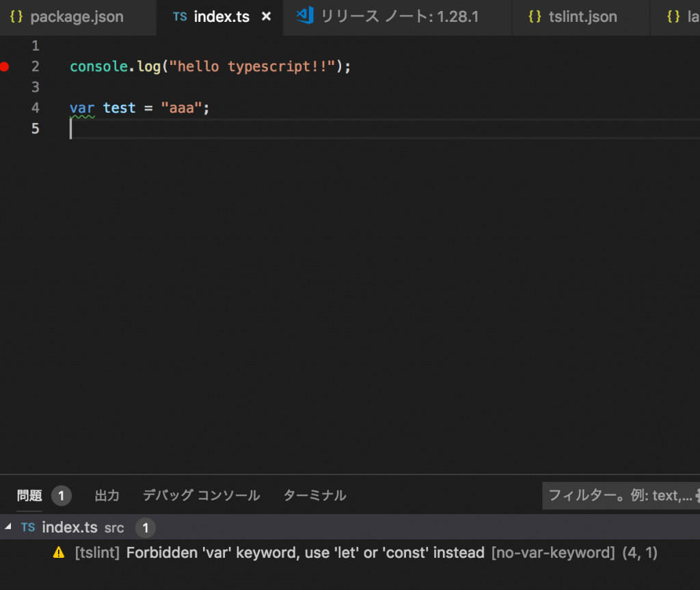Open the 出力 panel
This screenshot has width=700, height=590.
coord(107,495)
